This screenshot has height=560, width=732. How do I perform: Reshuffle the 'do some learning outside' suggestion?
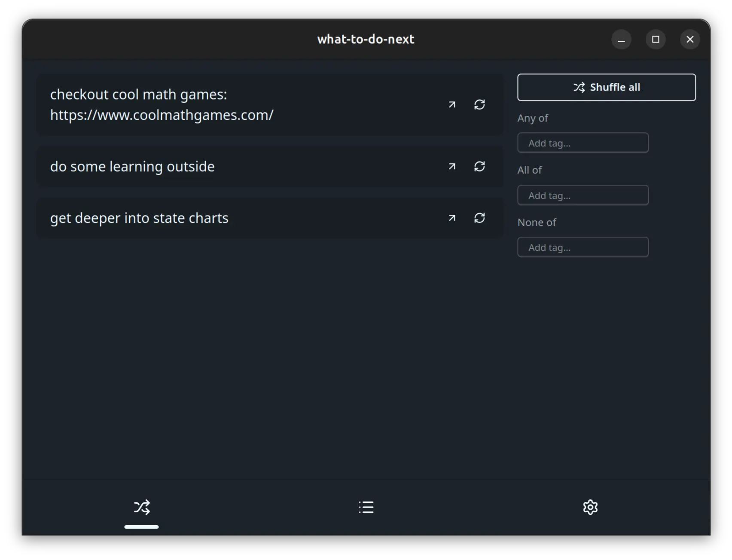[479, 167]
